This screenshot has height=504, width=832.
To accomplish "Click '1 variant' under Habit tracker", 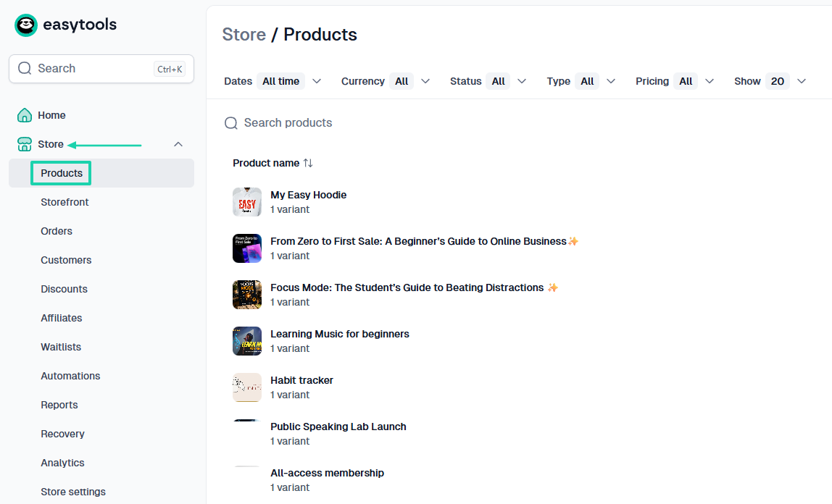I will 290,395.
